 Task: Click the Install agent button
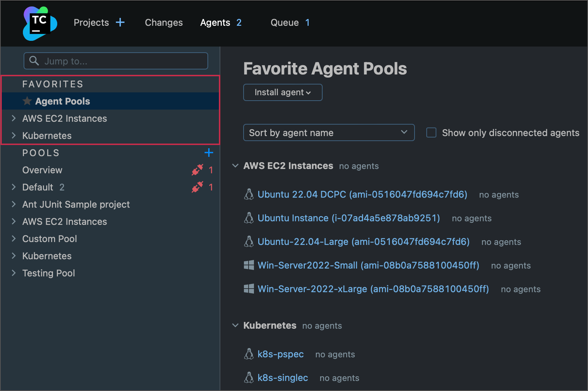click(283, 92)
